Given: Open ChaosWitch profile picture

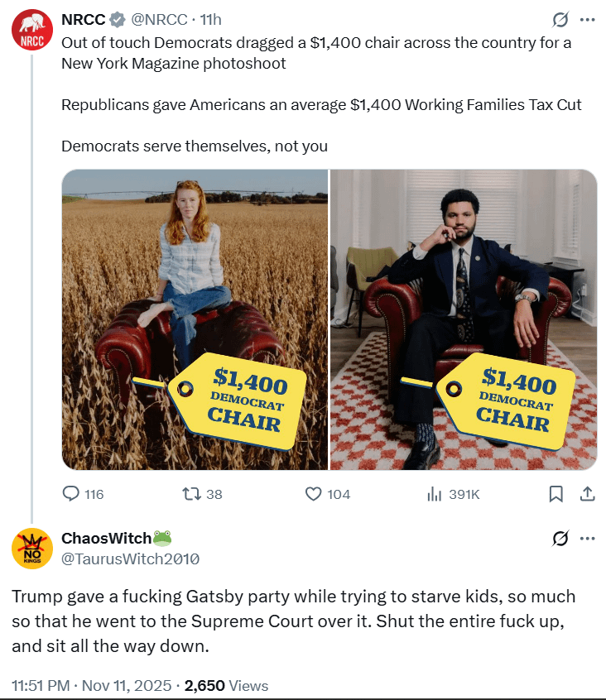Looking at the screenshot, I should 31,547.
